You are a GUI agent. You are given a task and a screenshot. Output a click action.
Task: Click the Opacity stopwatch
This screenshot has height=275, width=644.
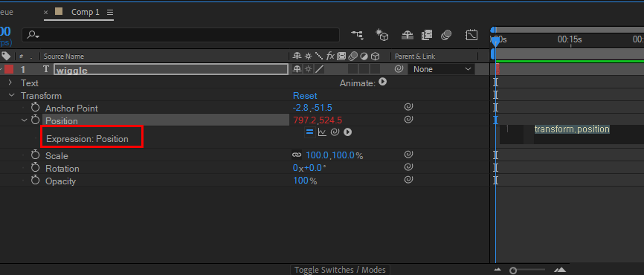point(35,180)
